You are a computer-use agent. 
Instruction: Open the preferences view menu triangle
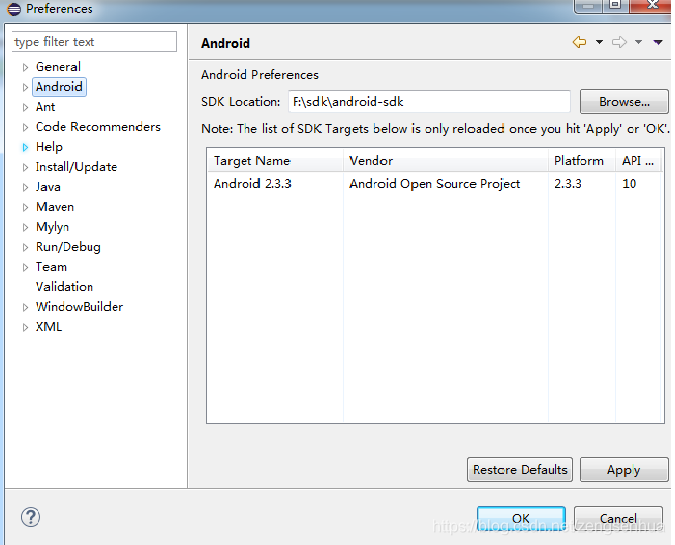click(x=658, y=42)
